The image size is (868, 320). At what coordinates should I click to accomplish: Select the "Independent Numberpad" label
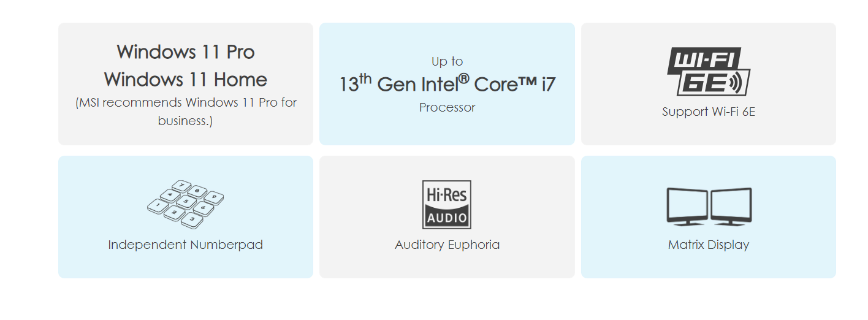click(x=186, y=245)
